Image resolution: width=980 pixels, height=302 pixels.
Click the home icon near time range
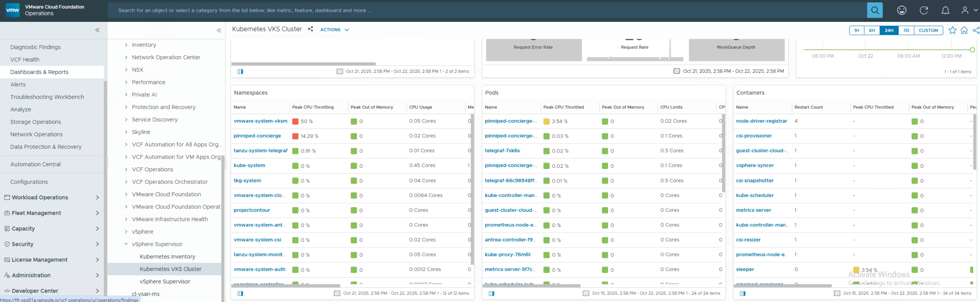point(964,31)
